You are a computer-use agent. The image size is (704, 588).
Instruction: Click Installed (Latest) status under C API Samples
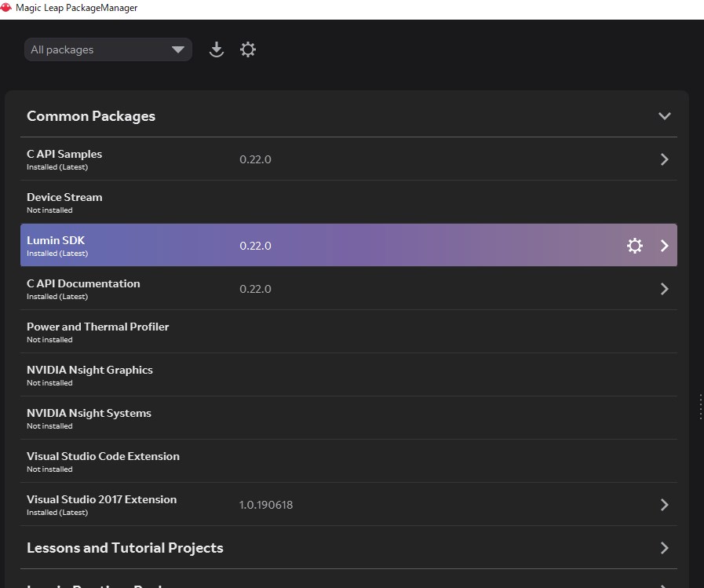[x=57, y=167]
